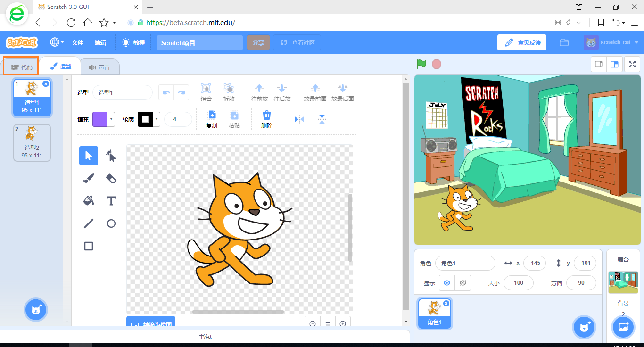Reset the canvas zoom
Viewport: 644px width, 347px height.
pyautogui.click(x=327, y=323)
